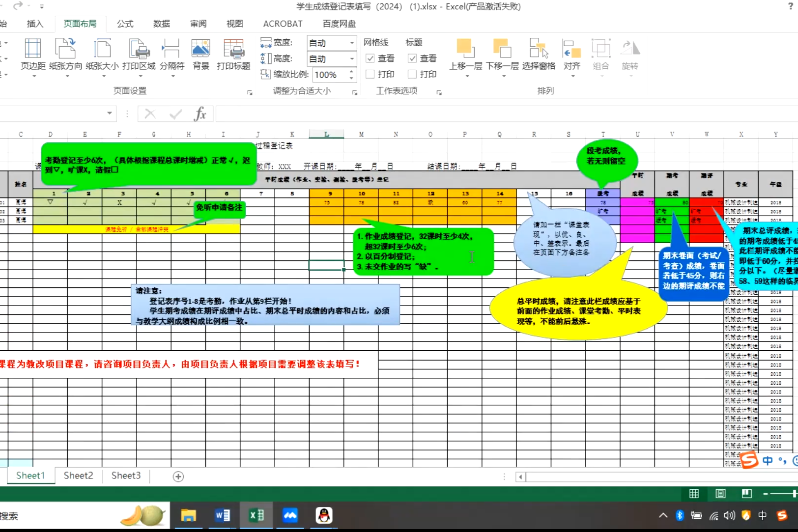Toggle 标题 查看 headings view checkbox
The height and width of the screenshot is (532, 798).
click(x=412, y=58)
